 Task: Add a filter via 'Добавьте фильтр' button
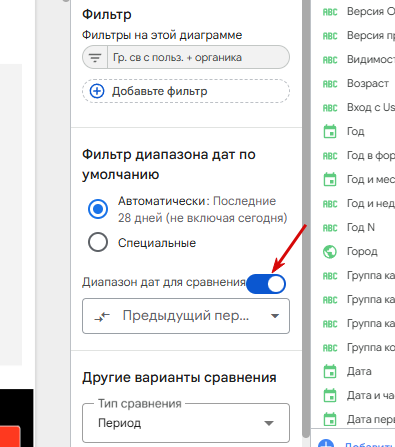tap(186, 91)
